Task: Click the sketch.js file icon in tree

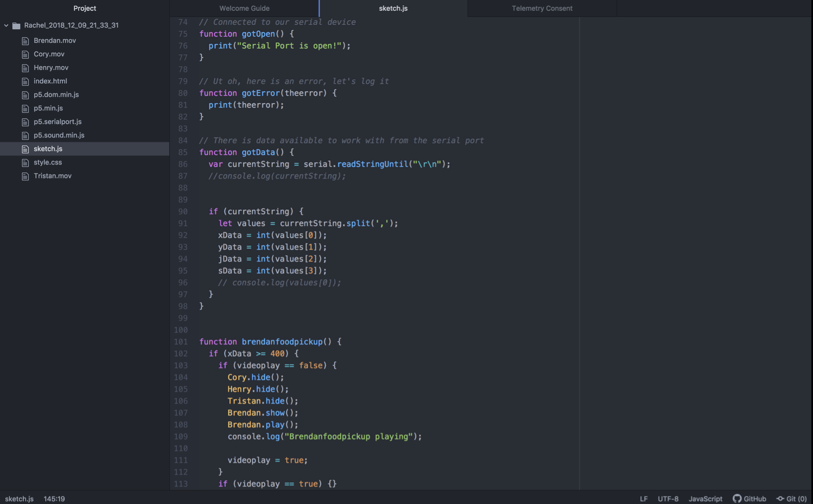Action: pyautogui.click(x=25, y=149)
